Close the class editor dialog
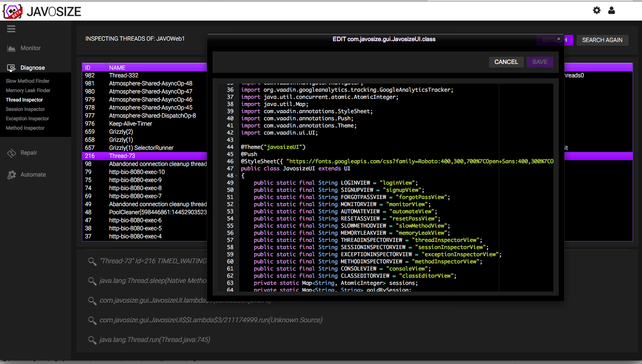 pyautogui.click(x=559, y=39)
